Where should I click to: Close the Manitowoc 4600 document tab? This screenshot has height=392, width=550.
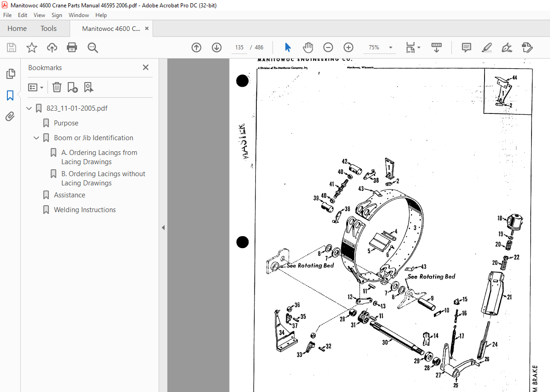coord(147,29)
